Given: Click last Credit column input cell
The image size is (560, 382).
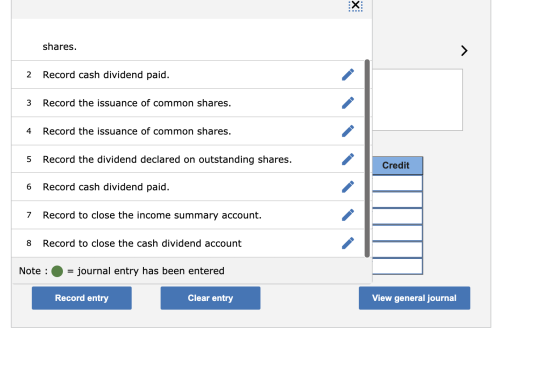Looking at the screenshot, I should click(x=398, y=266).
